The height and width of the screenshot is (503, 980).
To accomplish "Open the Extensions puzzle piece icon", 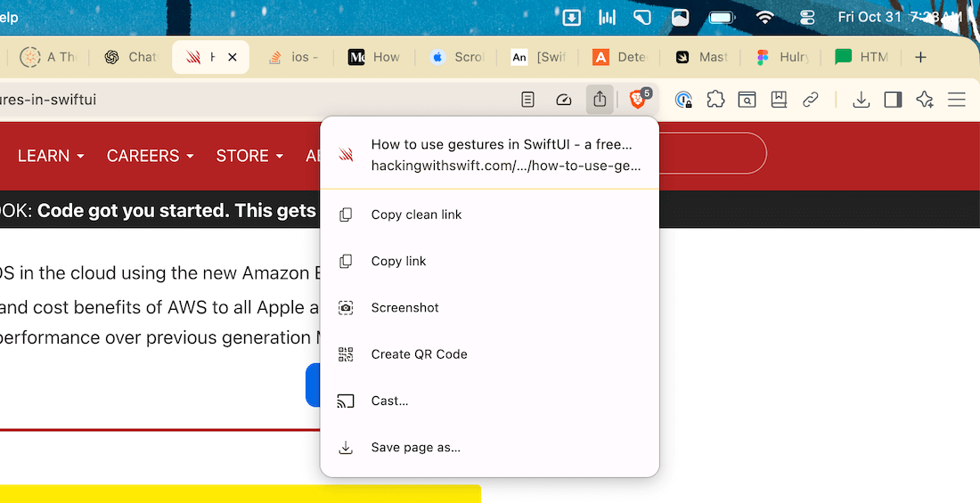I will [x=715, y=100].
